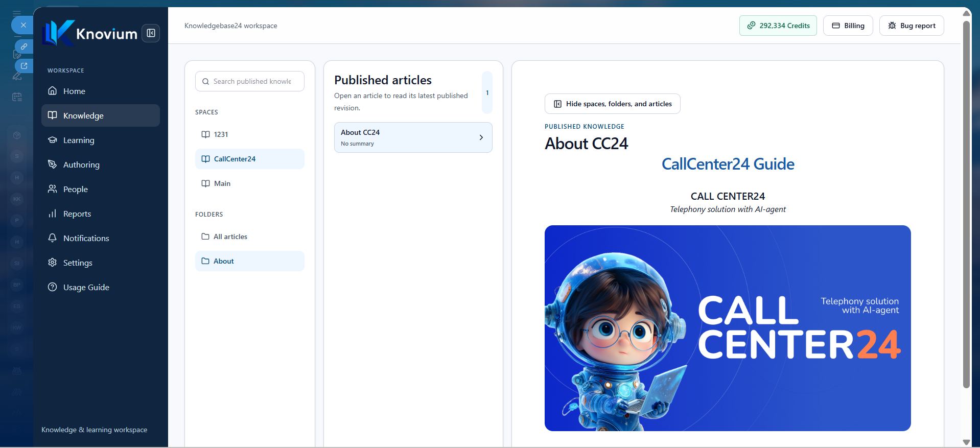Click the search magnifier icon

pos(205,82)
